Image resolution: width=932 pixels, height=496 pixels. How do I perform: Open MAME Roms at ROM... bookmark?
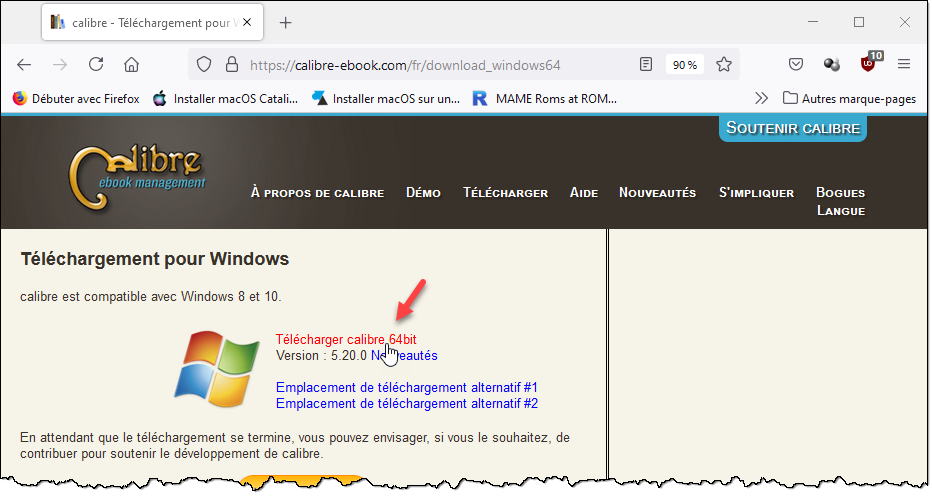[544, 98]
